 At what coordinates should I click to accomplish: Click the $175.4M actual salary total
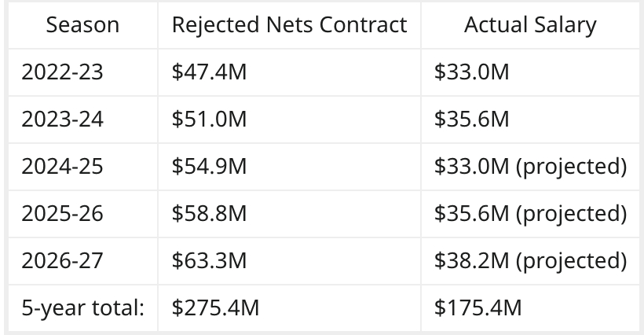pos(478,307)
